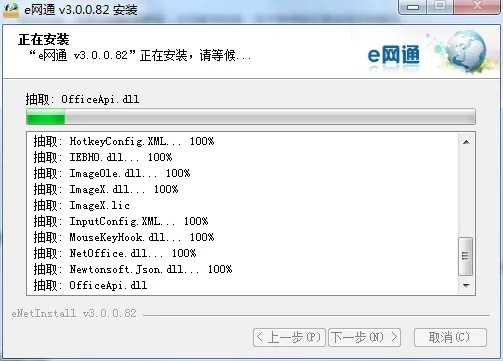Click the window title e网通 v3.0.0.82 安装
Viewport: 503px width, 361px height.
[x=81, y=10]
